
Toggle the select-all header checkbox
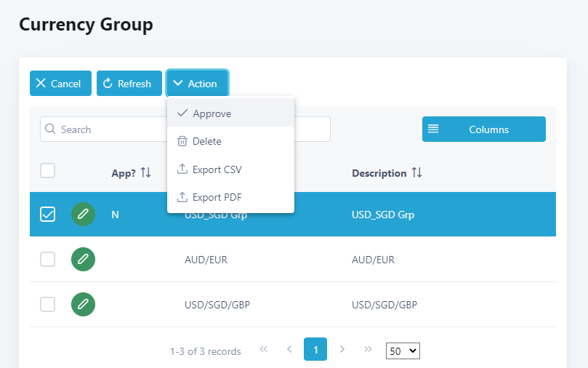tap(48, 171)
